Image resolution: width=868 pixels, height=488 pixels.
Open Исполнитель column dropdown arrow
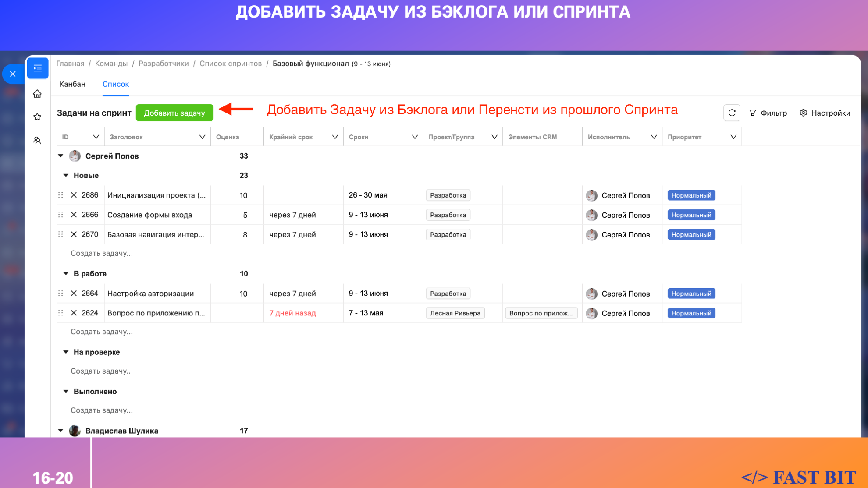click(654, 137)
